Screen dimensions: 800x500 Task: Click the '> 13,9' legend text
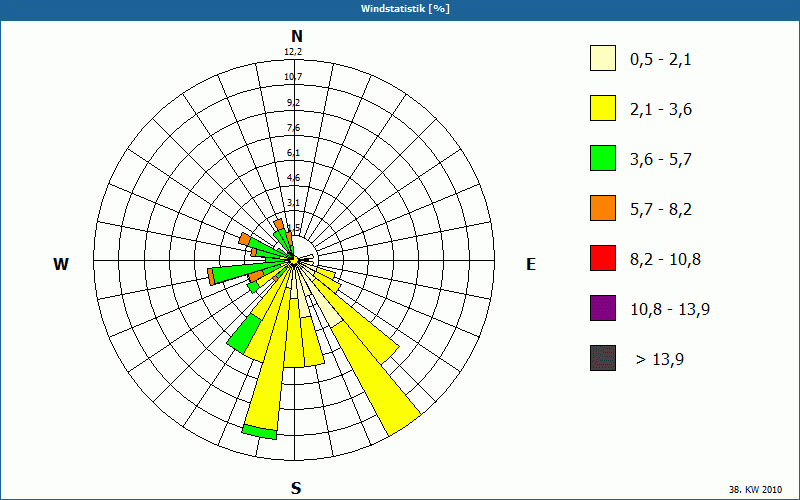click(x=660, y=360)
